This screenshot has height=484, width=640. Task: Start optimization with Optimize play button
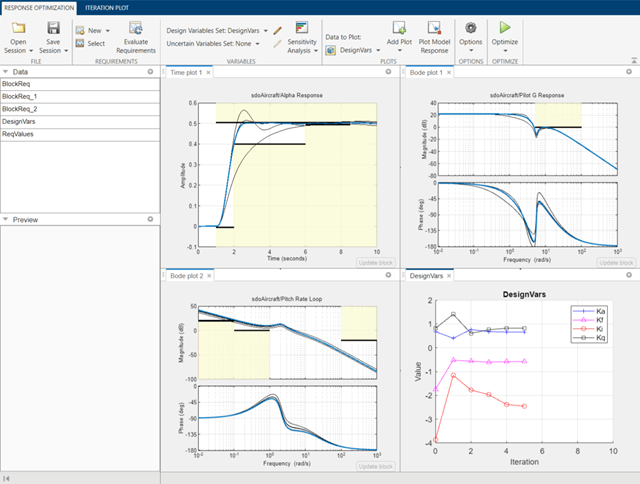pos(505,28)
